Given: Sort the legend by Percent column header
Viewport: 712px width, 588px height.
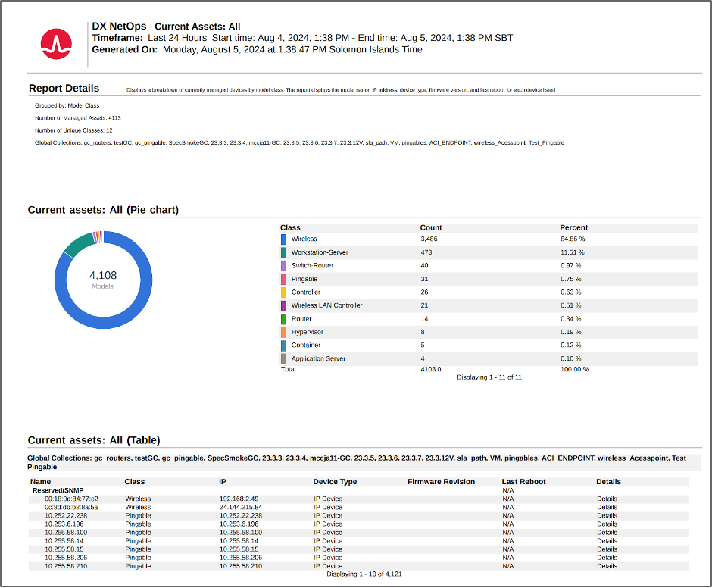Looking at the screenshot, I should pos(573,227).
